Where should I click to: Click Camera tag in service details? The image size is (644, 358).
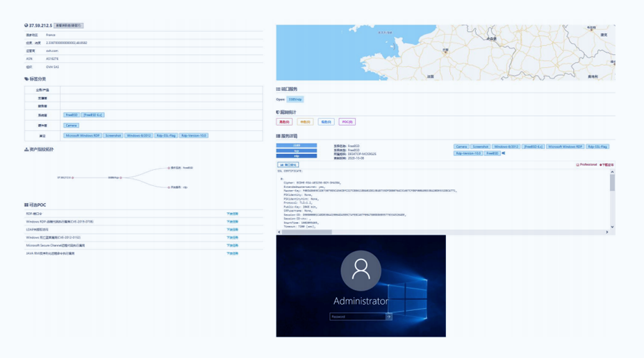point(461,146)
